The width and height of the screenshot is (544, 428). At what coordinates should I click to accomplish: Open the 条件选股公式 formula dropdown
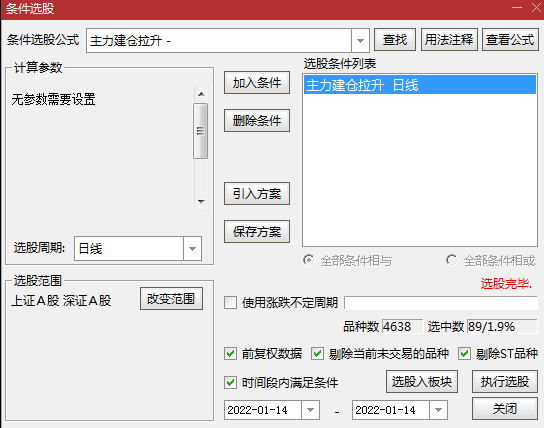[x=360, y=41]
